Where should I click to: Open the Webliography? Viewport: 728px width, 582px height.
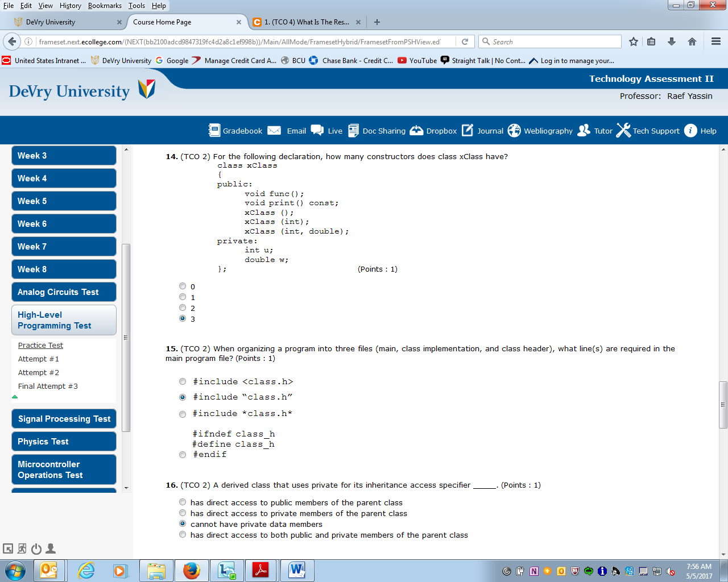tap(541, 131)
